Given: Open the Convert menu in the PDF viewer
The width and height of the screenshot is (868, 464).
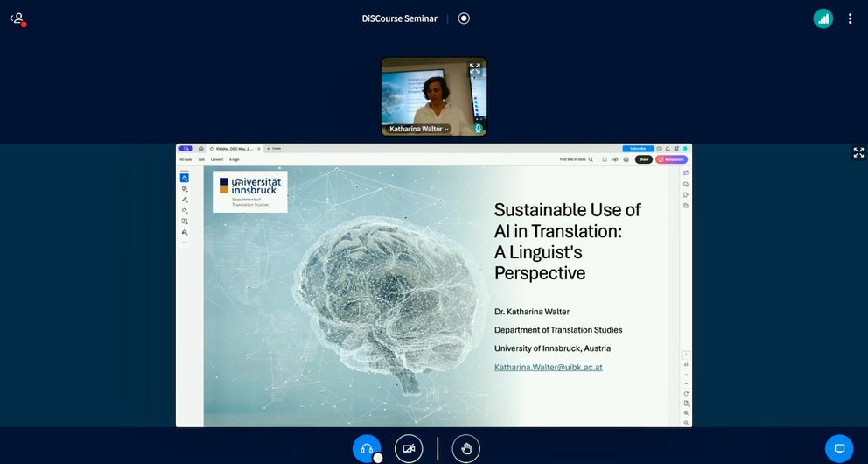Looking at the screenshot, I should click(x=216, y=159).
